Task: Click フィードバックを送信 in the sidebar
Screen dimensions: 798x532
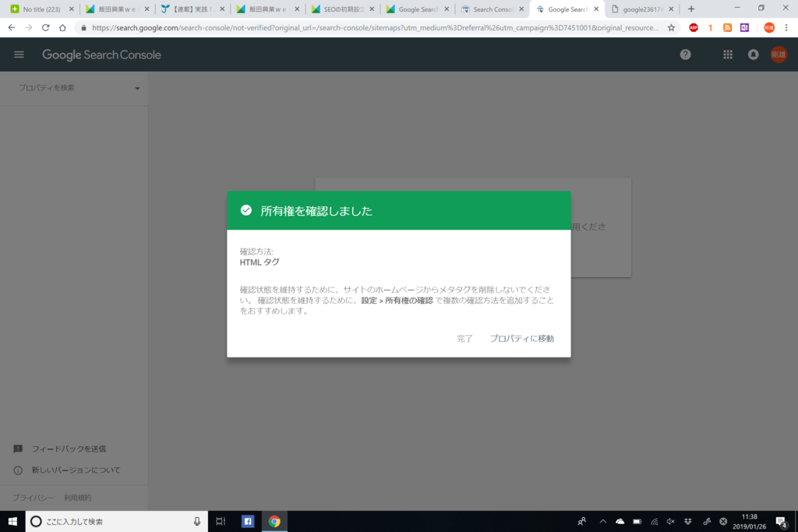Action: pyautogui.click(x=69, y=449)
